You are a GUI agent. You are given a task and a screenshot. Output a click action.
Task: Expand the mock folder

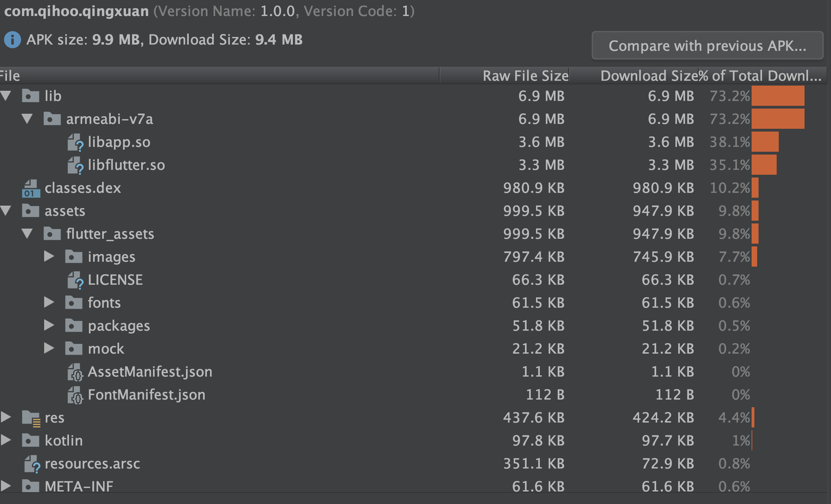point(49,348)
